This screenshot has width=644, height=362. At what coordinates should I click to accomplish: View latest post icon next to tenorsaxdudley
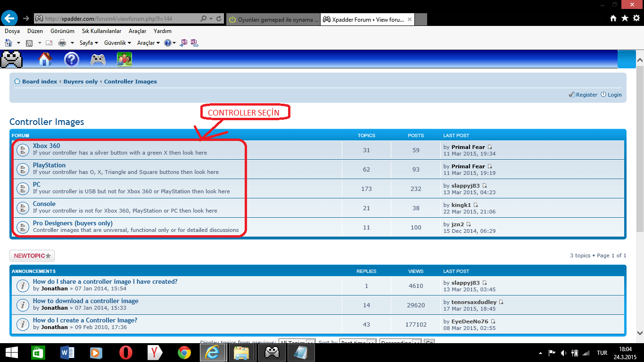(501, 302)
